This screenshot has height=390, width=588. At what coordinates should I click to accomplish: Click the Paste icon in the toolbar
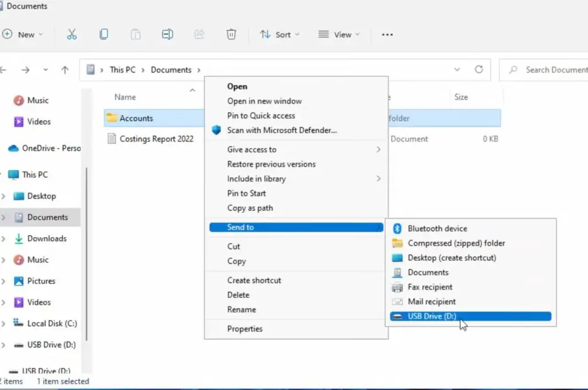[136, 34]
